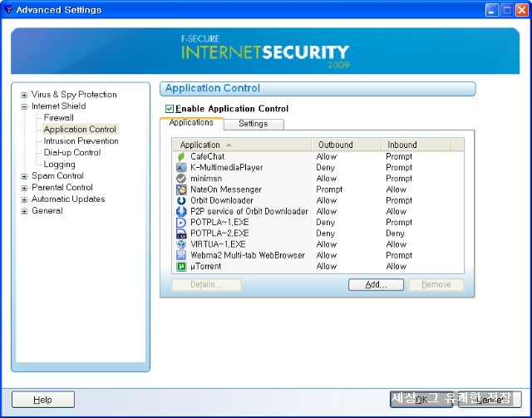The width and height of the screenshot is (532, 418).
Task: Open Dial-up Control settings
Action: coord(72,153)
